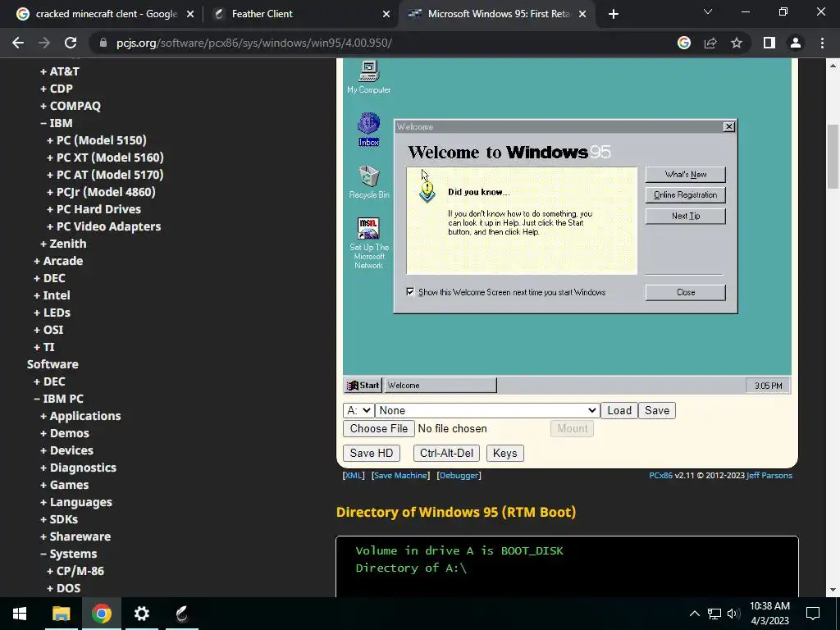Click the site lock icon
Screen dimensions: 840x630
(x=103, y=43)
